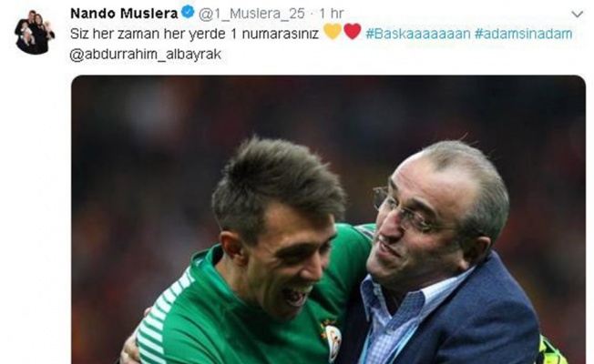Open the @1_Muslera_25 handle link
The height and width of the screenshot is (364, 594).
[252, 14]
